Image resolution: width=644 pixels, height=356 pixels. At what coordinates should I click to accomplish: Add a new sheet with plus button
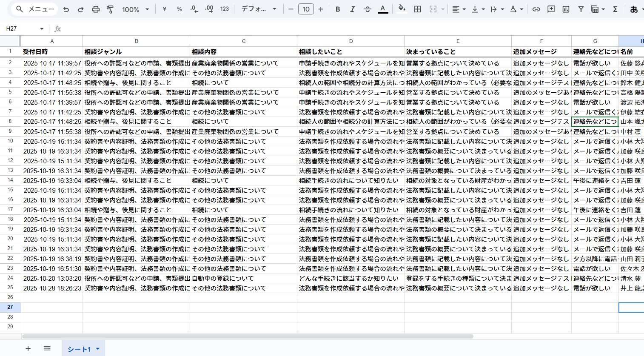click(x=28, y=348)
